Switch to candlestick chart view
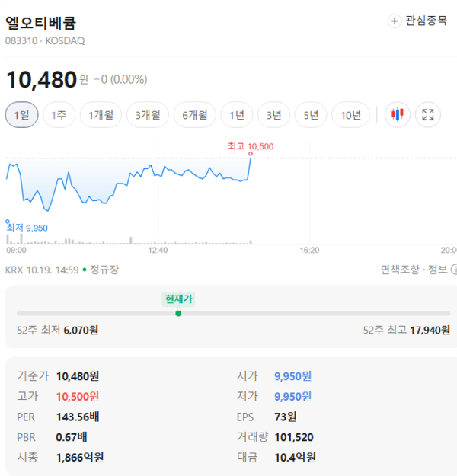457x476 pixels. click(x=397, y=115)
